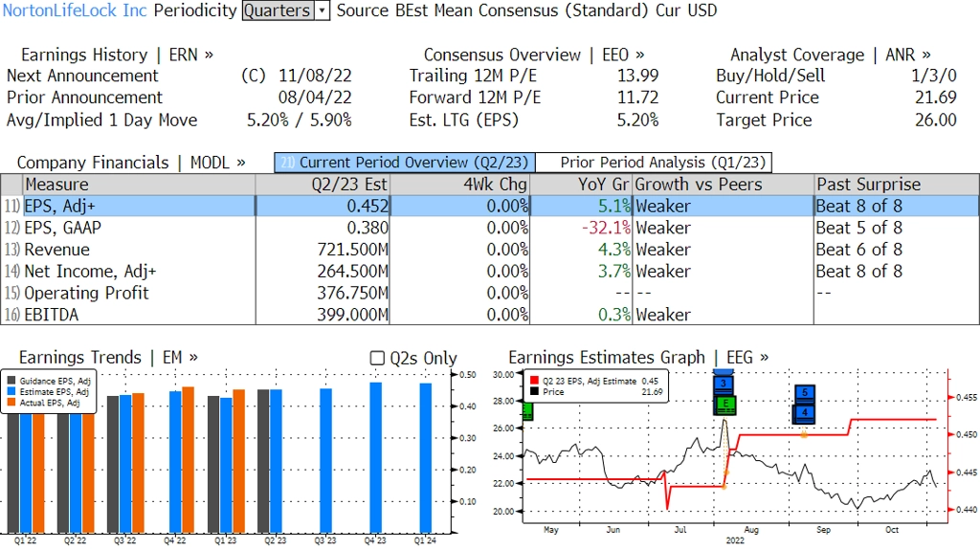Image resolution: width=980 pixels, height=549 pixels.
Task: Click the Operating Profit estimate 376.750M
Action: click(352, 294)
